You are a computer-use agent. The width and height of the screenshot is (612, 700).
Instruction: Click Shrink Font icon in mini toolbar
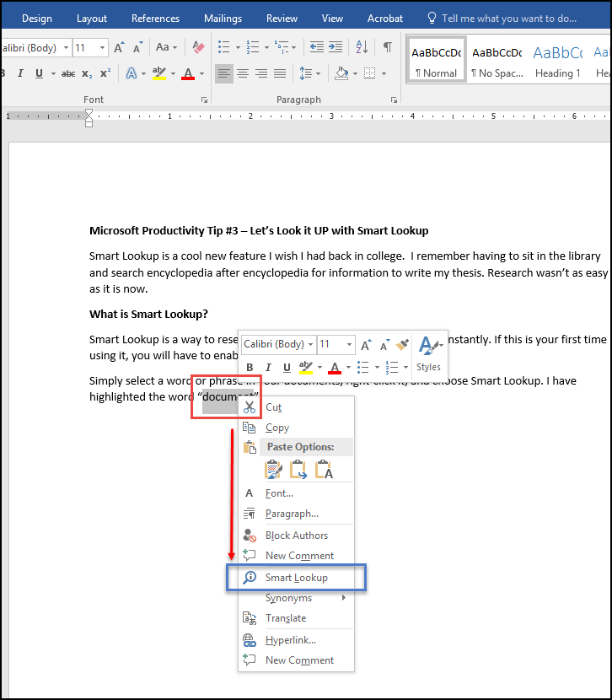coord(384,345)
